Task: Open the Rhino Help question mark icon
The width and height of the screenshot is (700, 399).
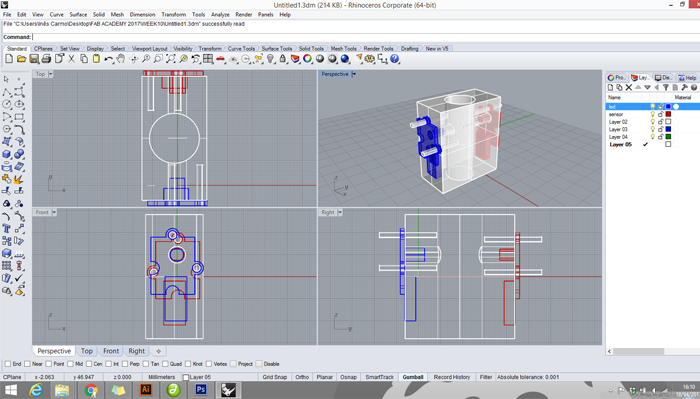Action: click(395, 58)
